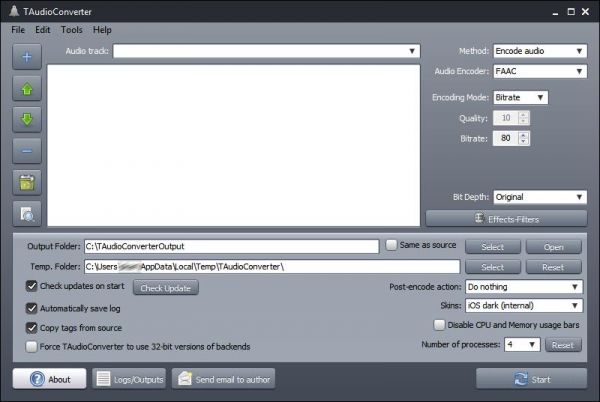The height and width of the screenshot is (402, 600).
Task: Click into Output Folder path field
Action: click(x=232, y=246)
